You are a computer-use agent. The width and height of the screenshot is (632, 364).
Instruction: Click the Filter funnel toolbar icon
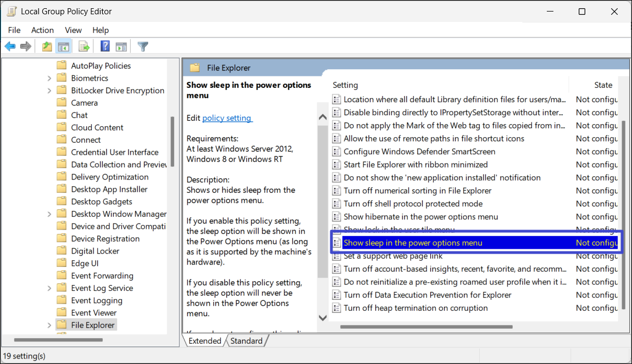143,47
